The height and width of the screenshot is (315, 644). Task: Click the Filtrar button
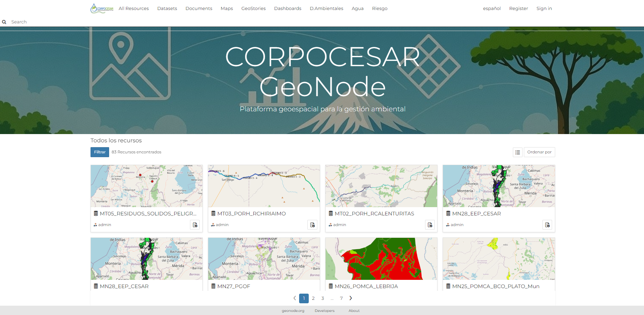[x=100, y=152]
